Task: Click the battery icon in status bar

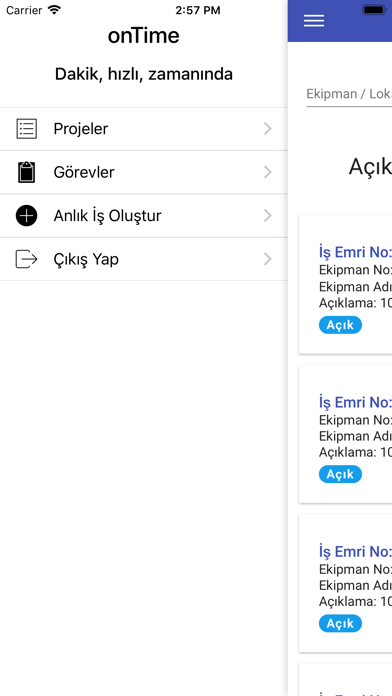Action: tap(374, 10)
